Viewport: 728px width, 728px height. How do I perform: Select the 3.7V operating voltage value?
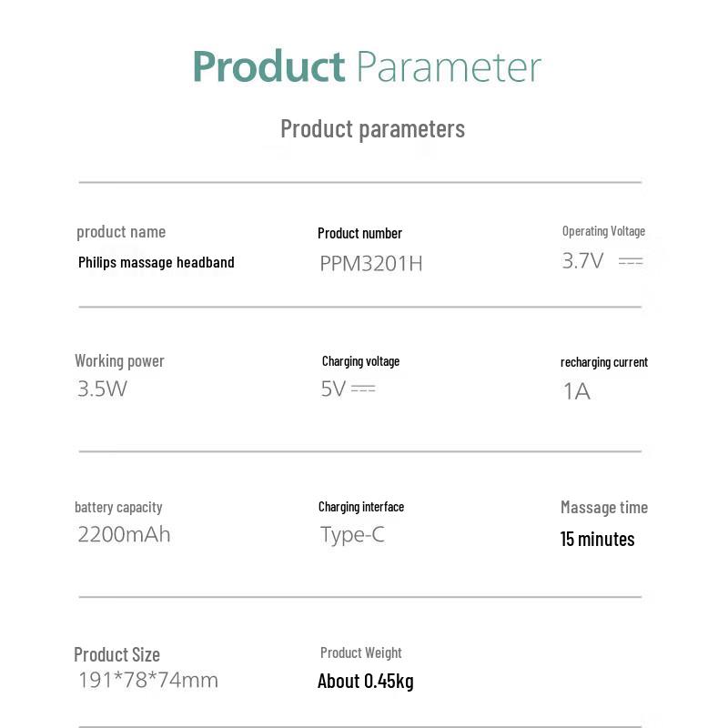coord(582,261)
